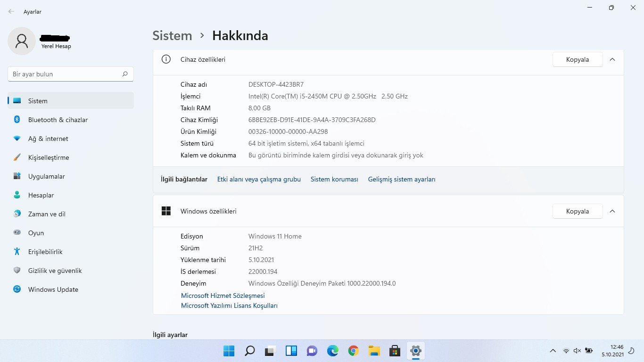644x362 pixels.
Task: Click the Settings gear on taskbar
Action: click(415, 351)
